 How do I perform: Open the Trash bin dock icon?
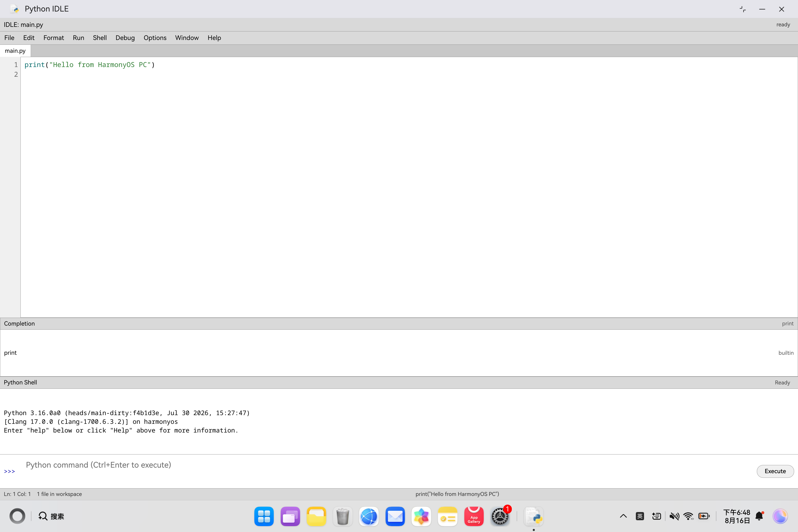coord(343,516)
